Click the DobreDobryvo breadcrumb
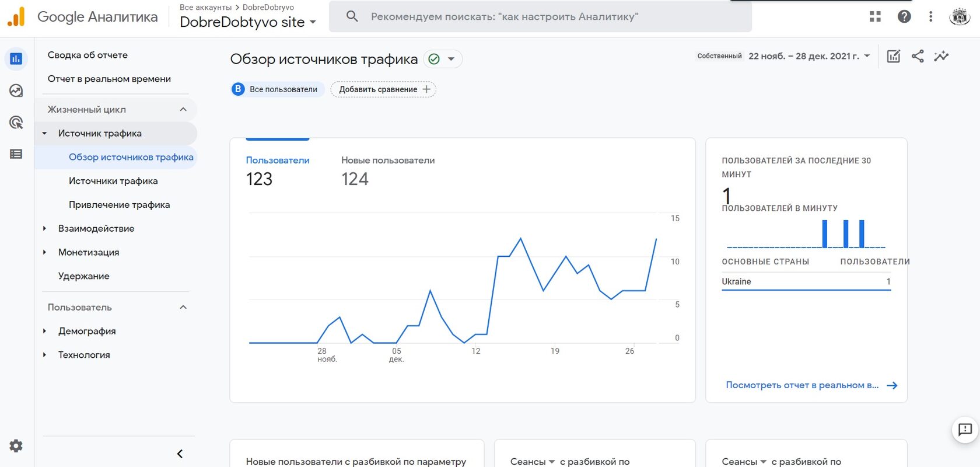 click(x=268, y=8)
